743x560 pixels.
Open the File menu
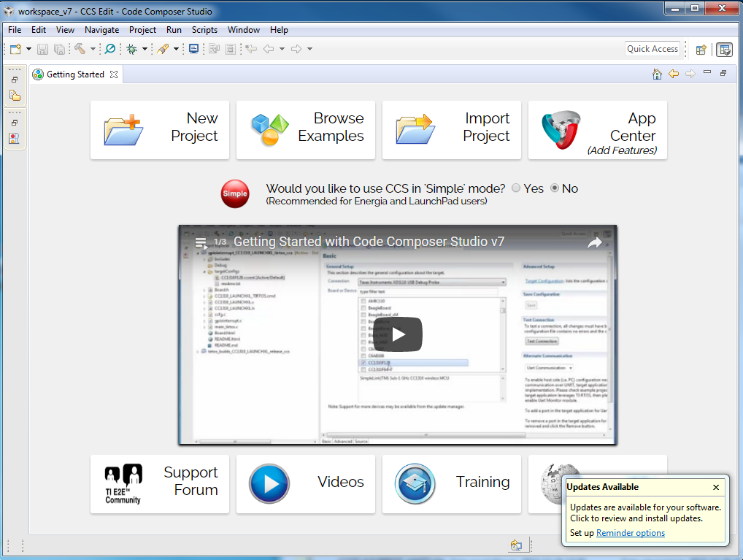(x=15, y=29)
